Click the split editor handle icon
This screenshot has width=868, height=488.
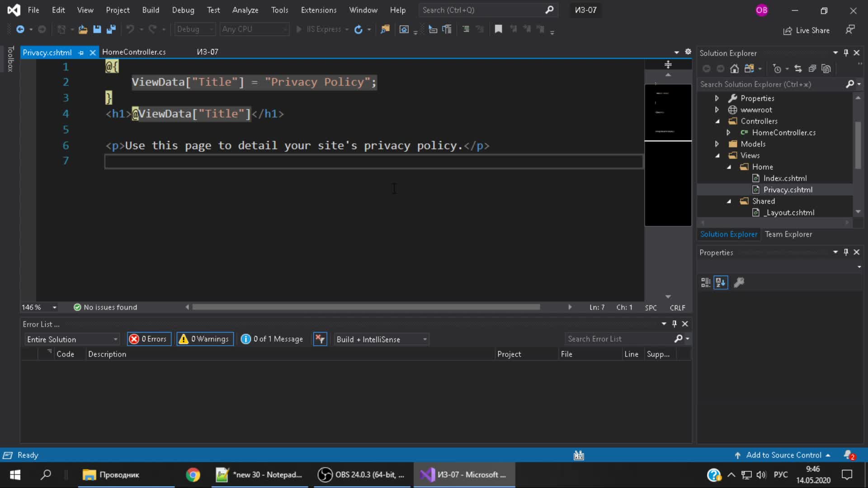click(668, 65)
